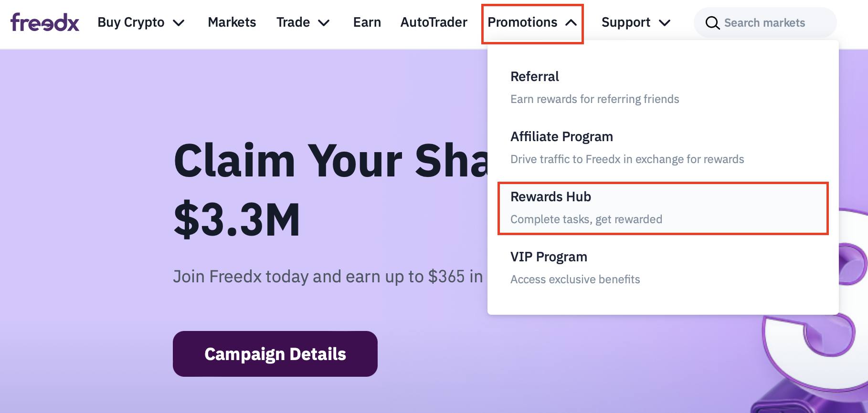Viewport: 868px width, 413px height.
Task: Select the VIP Program option
Action: click(549, 257)
